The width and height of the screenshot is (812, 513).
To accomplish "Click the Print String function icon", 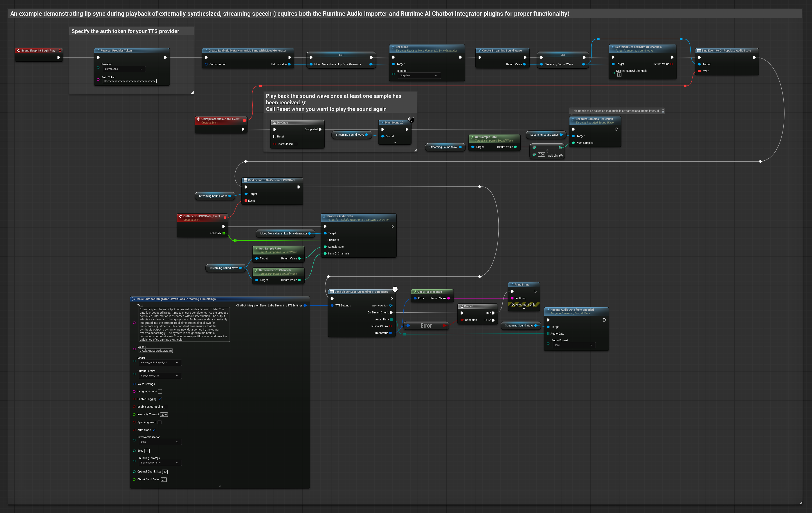I will 512,285.
